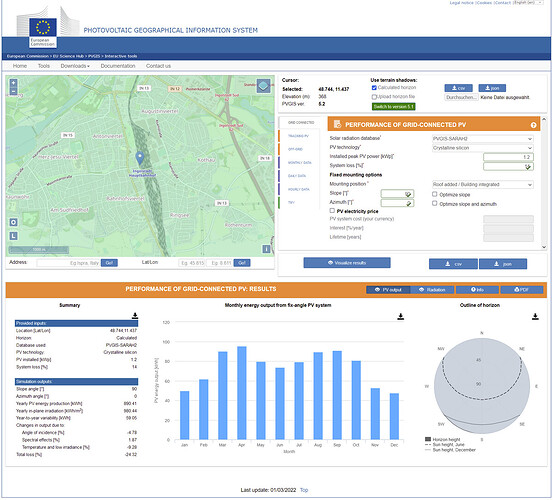
Task: Click Durchsuchen file browse button
Action: click(x=461, y=97)
